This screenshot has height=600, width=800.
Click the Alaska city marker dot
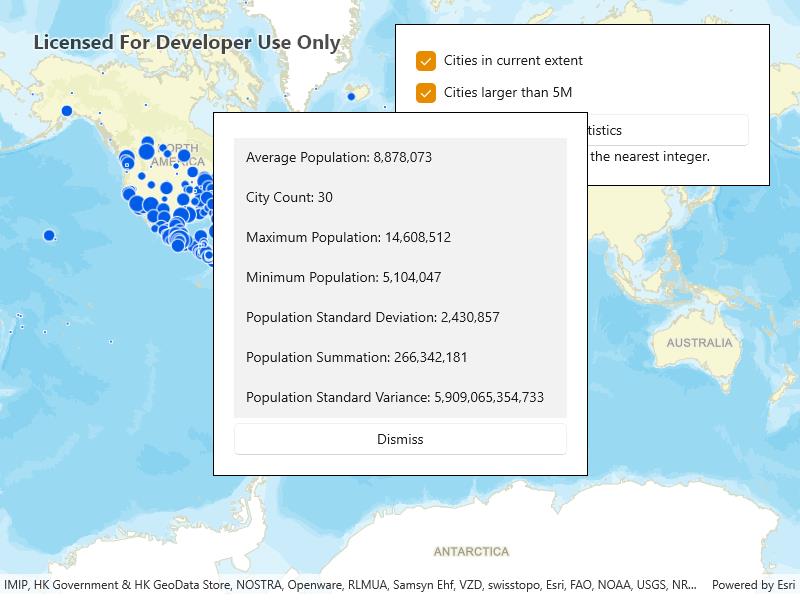pos(67,111)
